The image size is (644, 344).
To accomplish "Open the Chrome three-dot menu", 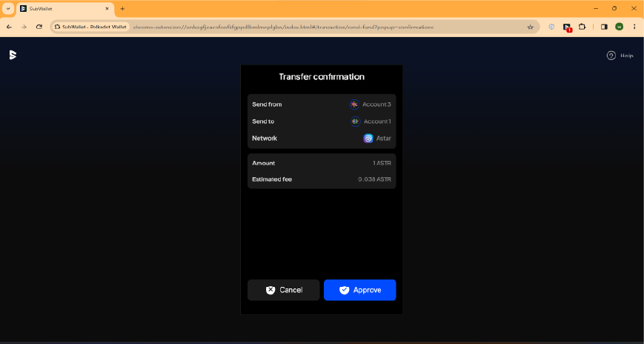I will pos(634,27).
